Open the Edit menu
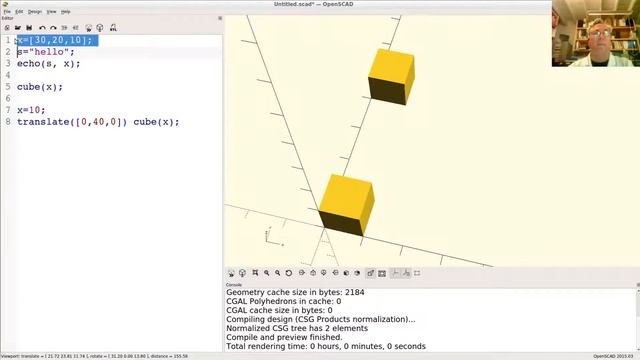This screenshot has width=640, height=360. click(19, 12)
